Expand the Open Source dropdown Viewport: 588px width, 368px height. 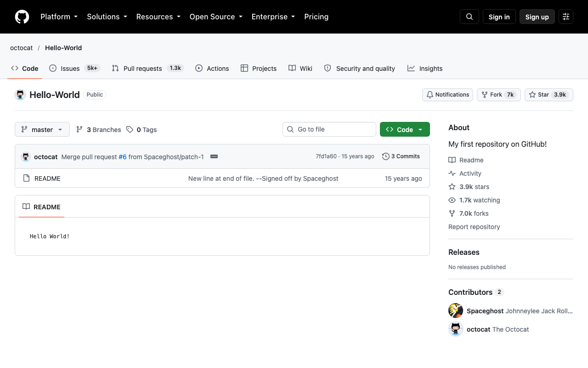point(216,17)
